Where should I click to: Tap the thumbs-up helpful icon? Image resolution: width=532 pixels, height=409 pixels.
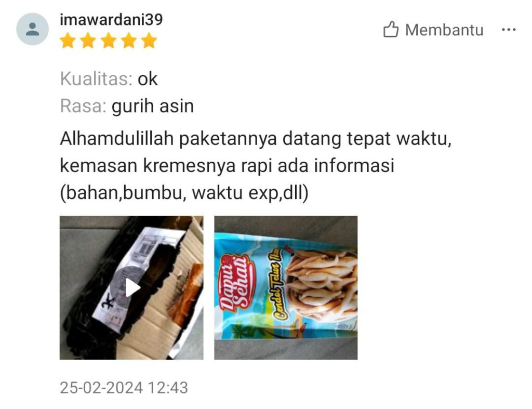click(x=391, y=29)
